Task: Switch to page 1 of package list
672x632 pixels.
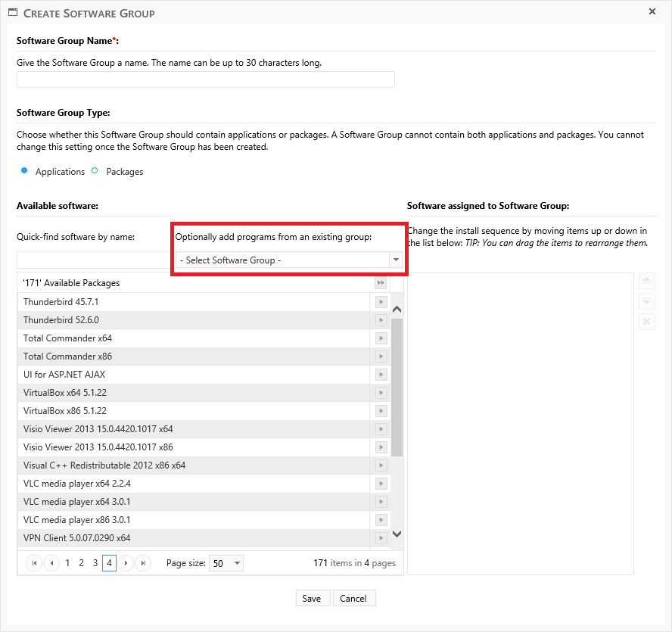Action: (67, 563)
